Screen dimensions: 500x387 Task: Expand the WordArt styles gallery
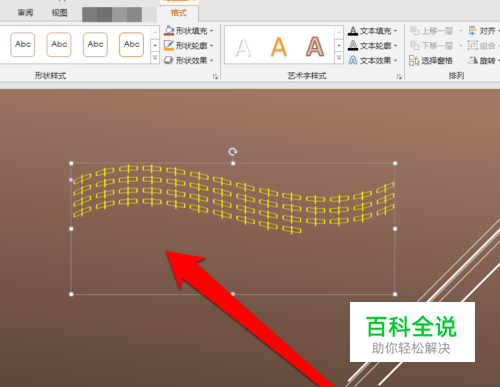[339, 58]
